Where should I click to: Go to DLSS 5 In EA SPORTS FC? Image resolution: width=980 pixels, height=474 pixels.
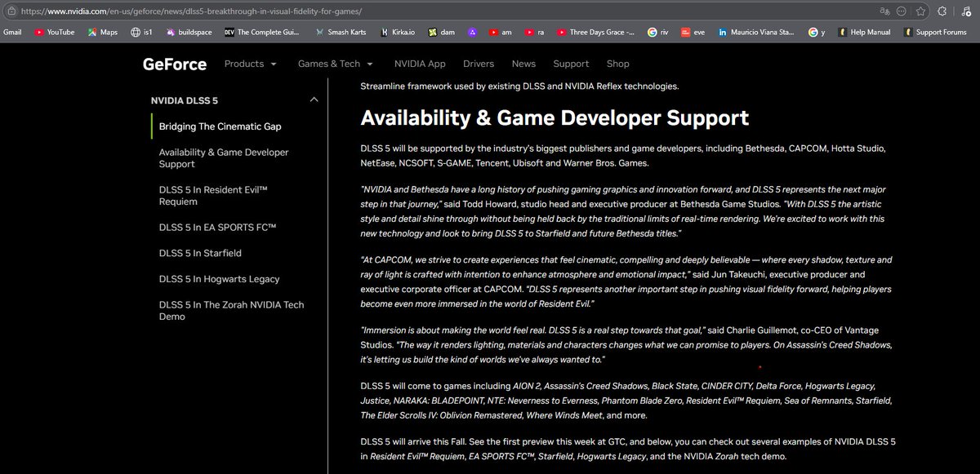218,227
